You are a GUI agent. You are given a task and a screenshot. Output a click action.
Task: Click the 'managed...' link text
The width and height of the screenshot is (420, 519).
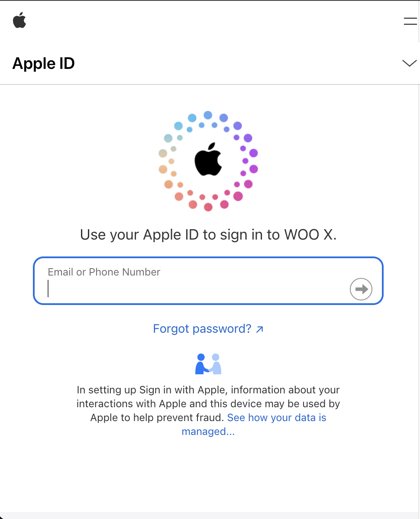pos(208,431)
